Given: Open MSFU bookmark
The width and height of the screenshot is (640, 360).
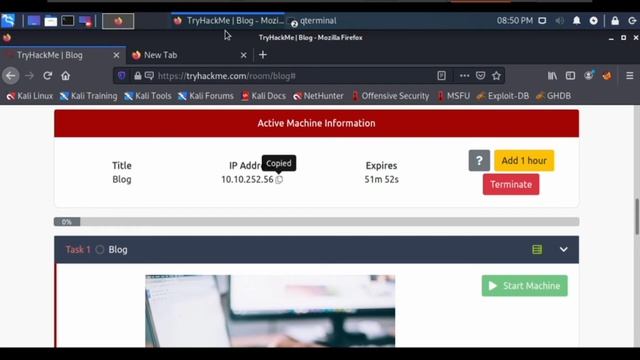Looking at the screenshot, I should click(453, 96).
